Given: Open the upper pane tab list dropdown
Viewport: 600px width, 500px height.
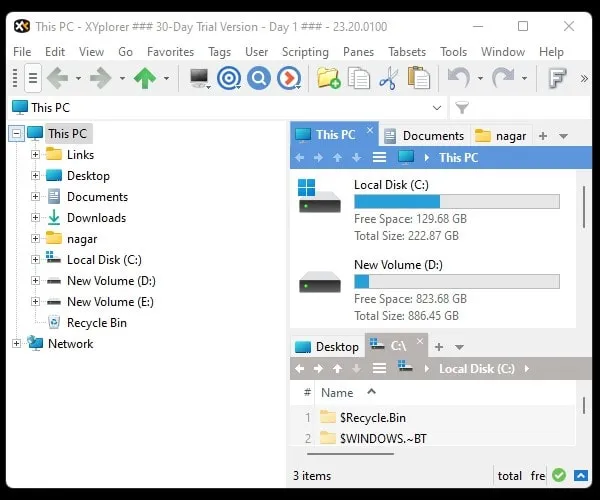Looking at the screenshot, I should (x=563, y=136).
